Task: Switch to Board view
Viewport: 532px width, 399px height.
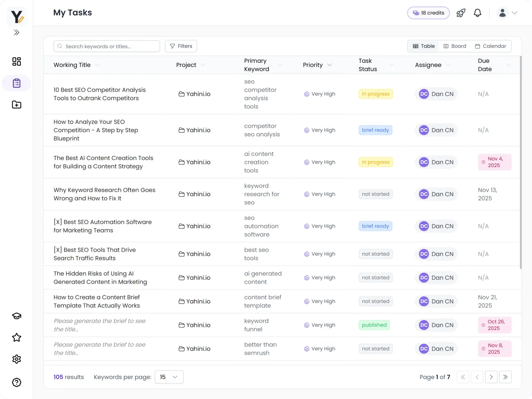Action: click(x=455, y=46)
